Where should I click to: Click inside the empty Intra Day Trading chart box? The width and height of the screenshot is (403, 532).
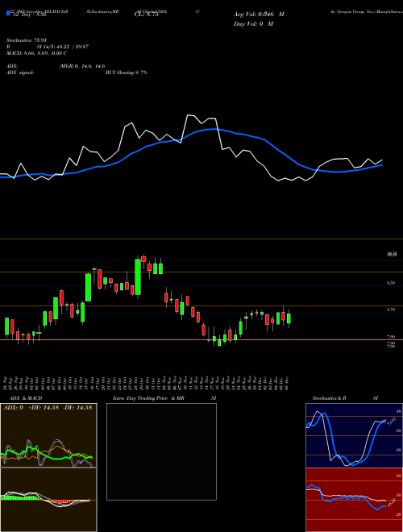[x=161, y=451]
